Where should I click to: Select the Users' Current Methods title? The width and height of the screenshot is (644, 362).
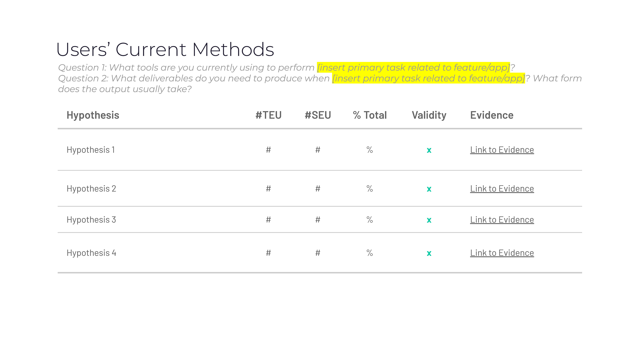165,49
